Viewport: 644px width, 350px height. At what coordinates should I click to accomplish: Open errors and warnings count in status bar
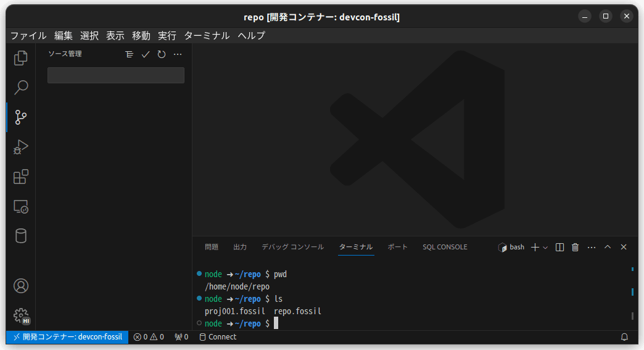click(x=149, y=337)
